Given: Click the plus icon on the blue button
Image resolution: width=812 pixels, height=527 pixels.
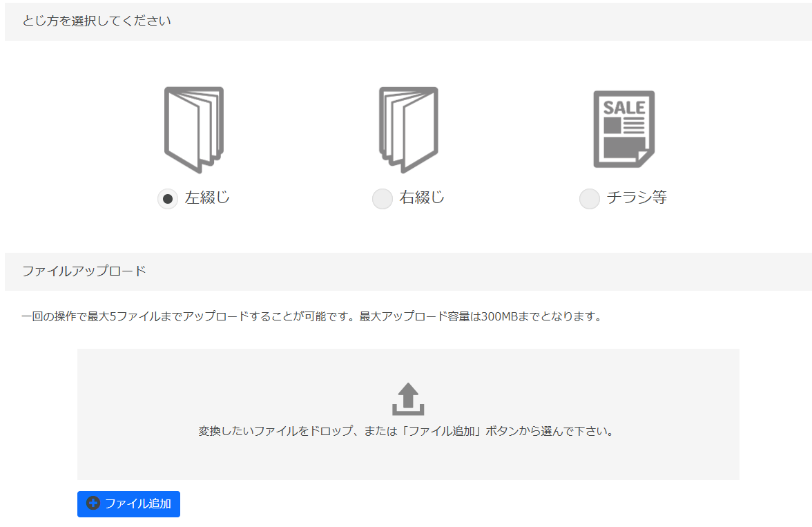Looking at the screenshot, I should point(93,504).
